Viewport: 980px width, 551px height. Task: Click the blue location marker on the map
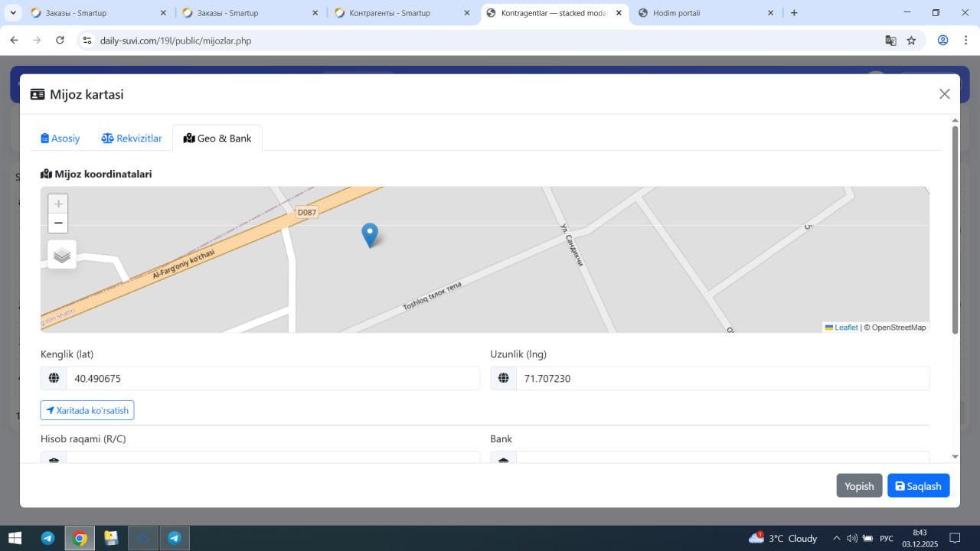370,235
